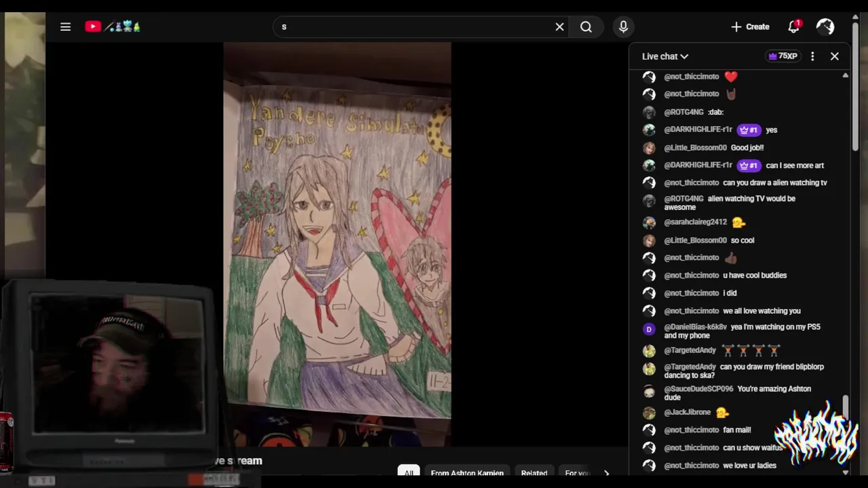Click the #1 badge next to yes
The height and width of the screenshot is (488, 868).
click(x=749, y=130)
